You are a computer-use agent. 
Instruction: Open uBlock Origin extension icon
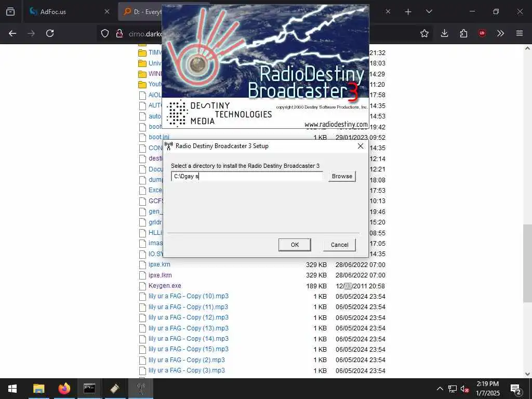click(x=482, y=33)
